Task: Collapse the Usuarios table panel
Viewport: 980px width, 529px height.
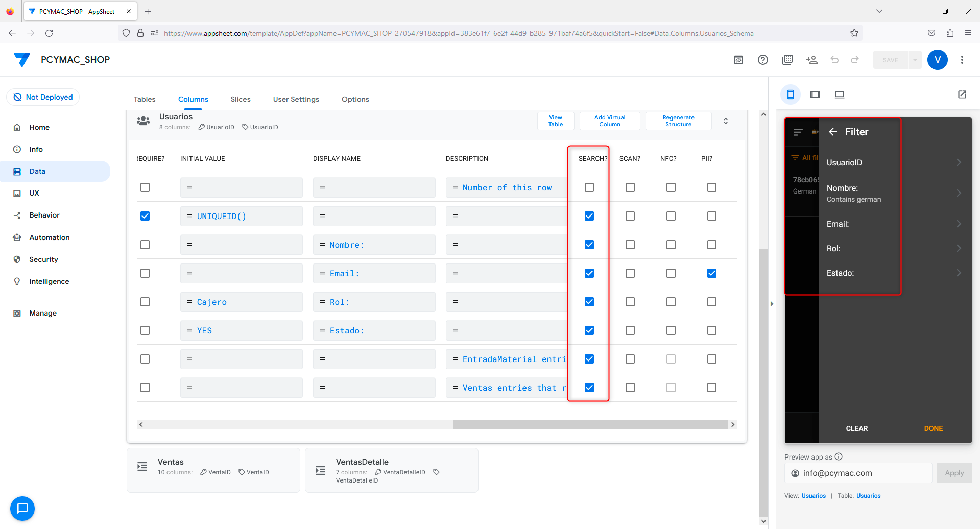Action: click(x=726, y=121)
